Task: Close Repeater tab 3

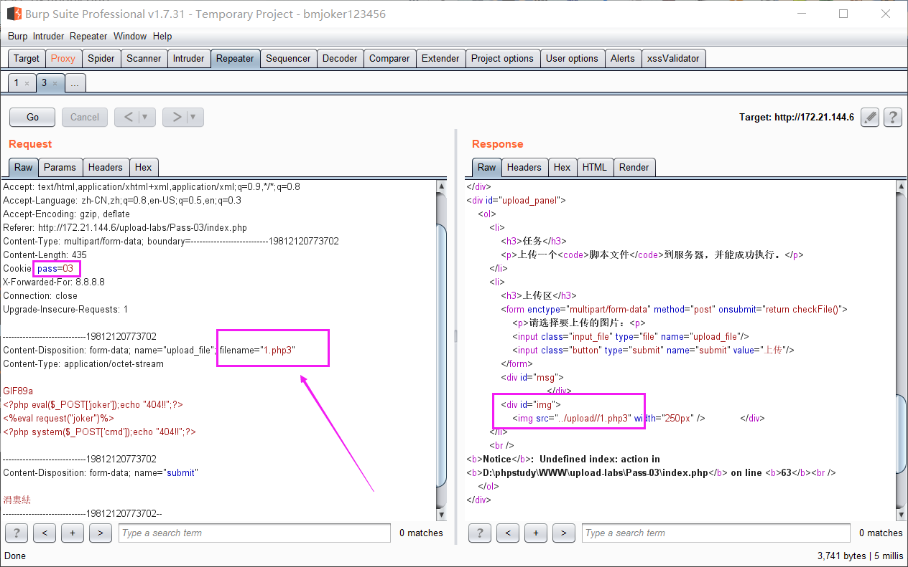Action: (x=55, y=83)
